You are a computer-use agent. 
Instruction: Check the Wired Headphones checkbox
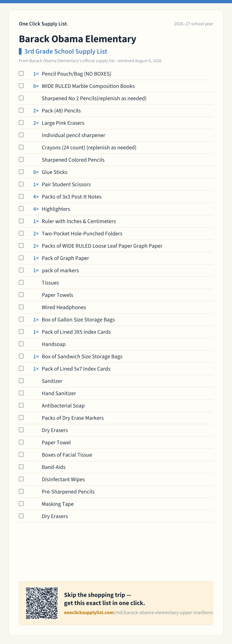point(21,307)
